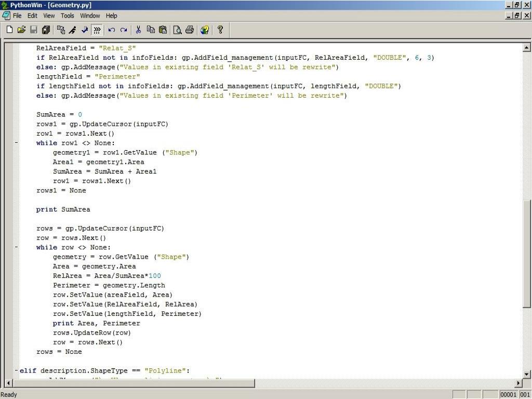Screen dimensions: 532x399
Task: Minimize the Geometry.py document window
Action: [508, 16]
